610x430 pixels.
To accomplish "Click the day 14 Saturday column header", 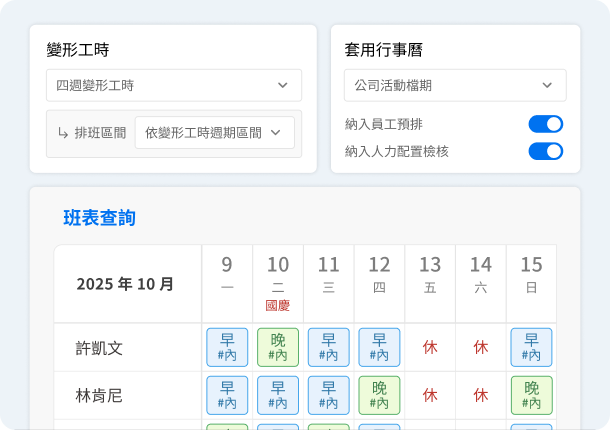I will [x=481, y=275].
